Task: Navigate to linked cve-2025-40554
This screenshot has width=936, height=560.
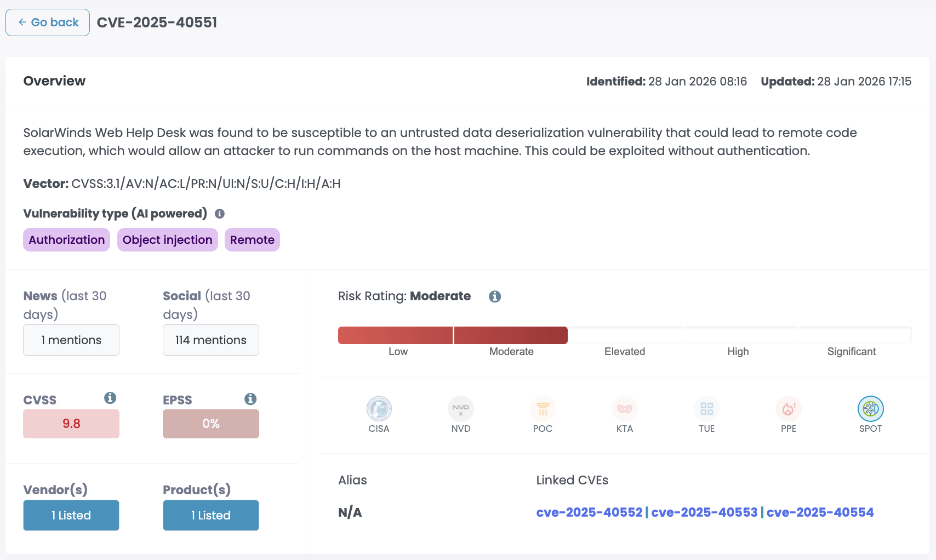Action: click(x=820, y=512)
